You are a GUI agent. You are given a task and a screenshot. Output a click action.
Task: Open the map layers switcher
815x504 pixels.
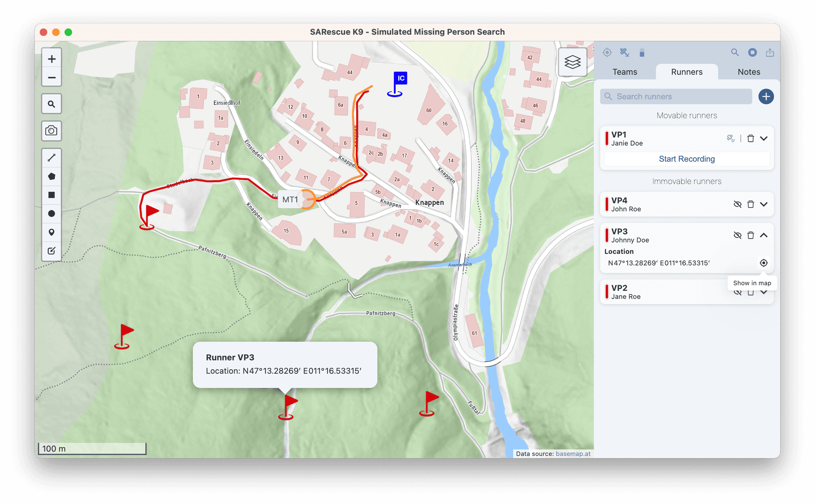(x=572, y=62)
